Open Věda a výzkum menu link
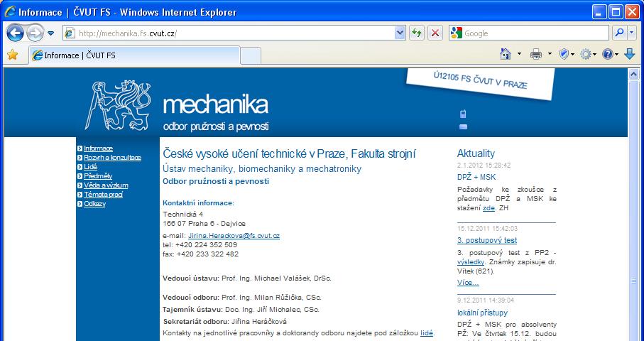The height and width of the screenshot is (341, 644). click(x=106, y=185)
